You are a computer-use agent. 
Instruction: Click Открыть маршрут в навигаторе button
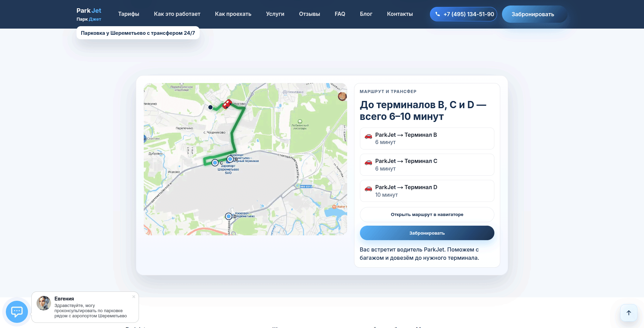427,215
